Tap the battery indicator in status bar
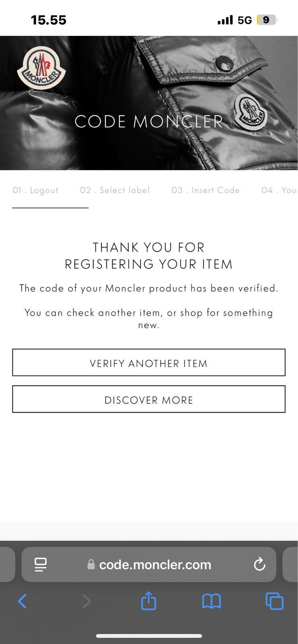This screenshot has width=298, height=644. click(x=267, y=20)
